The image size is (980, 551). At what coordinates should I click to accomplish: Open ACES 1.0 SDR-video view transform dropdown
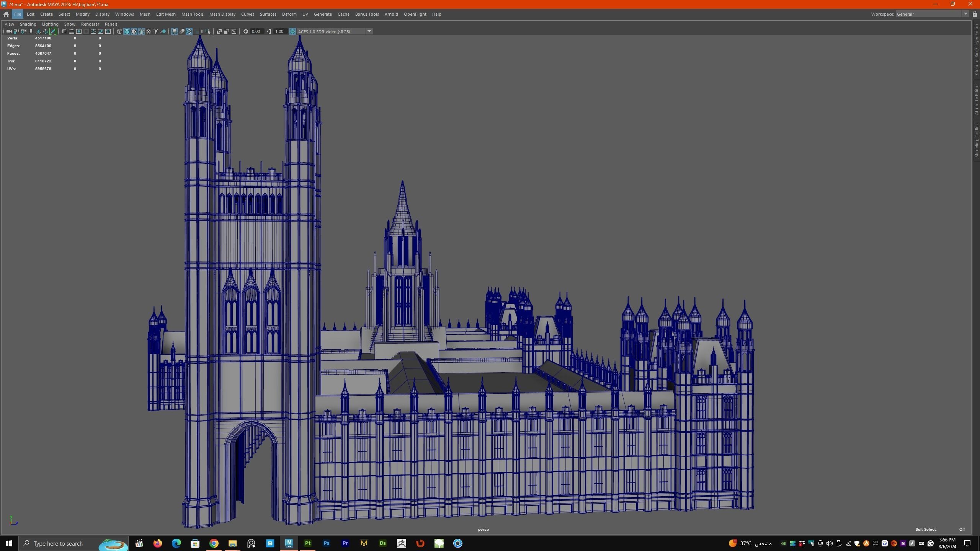(x=335, y=31)
